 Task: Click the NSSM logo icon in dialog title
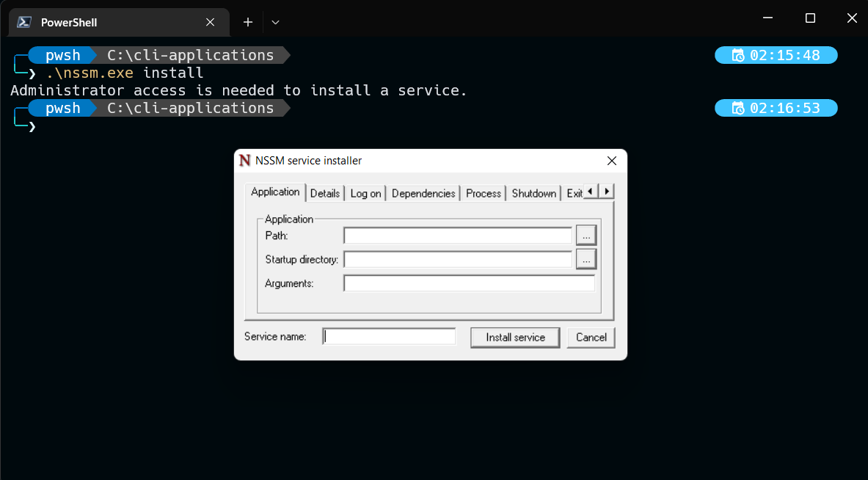tap(245, 161)
